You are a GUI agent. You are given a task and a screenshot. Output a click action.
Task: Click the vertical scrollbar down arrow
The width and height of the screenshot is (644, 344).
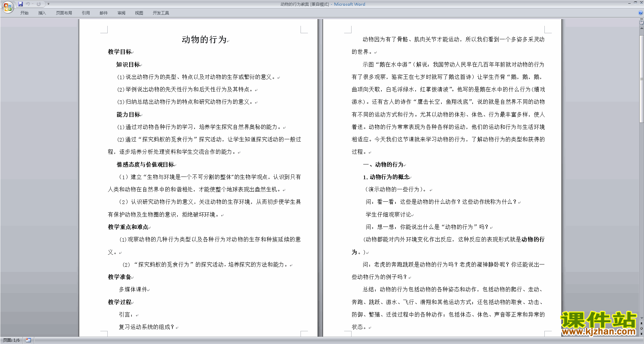pos(641,318)
